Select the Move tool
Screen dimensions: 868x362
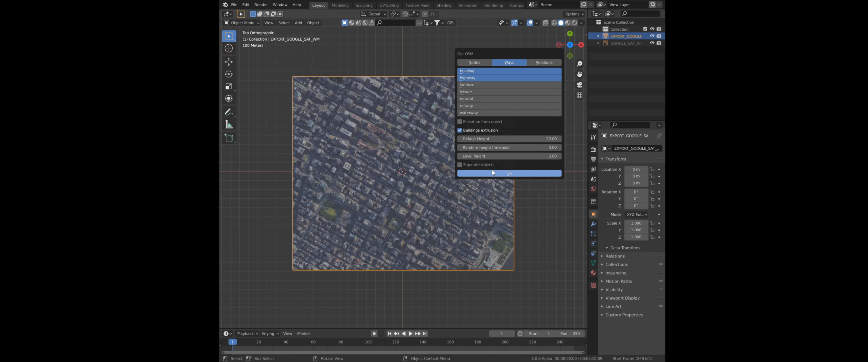[x=229, y=62]
